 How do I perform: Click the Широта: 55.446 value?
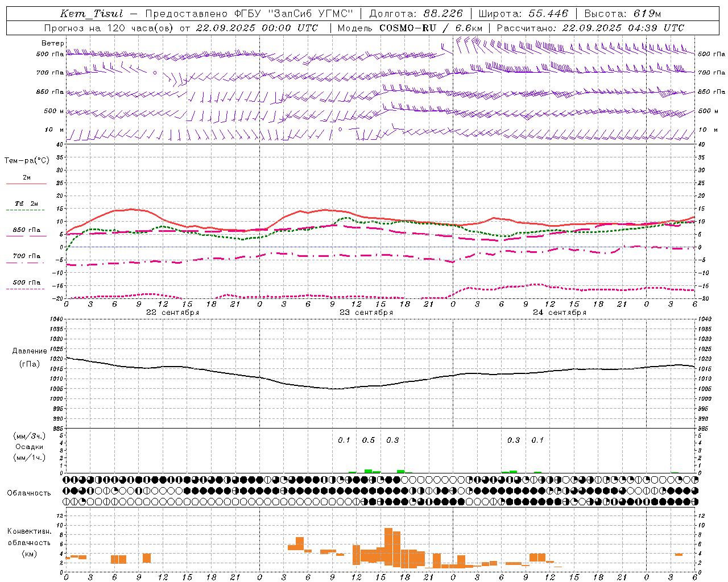click(x=523, y=14)
